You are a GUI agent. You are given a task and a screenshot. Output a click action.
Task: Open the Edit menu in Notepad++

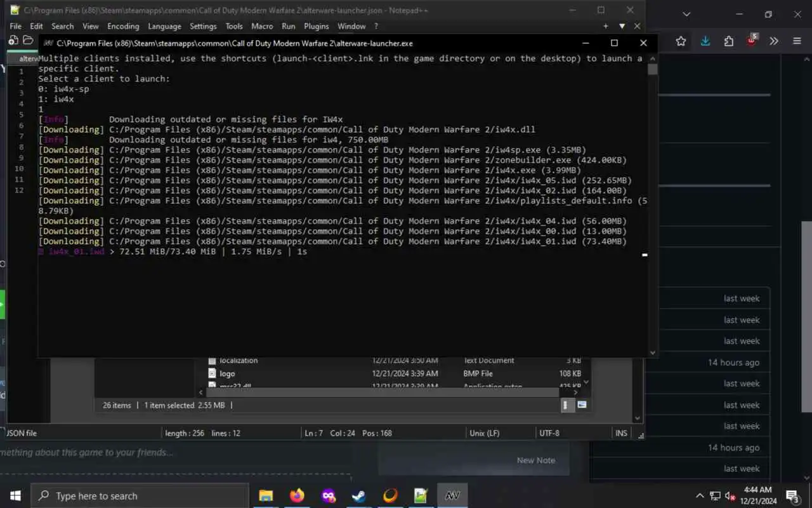36,26
